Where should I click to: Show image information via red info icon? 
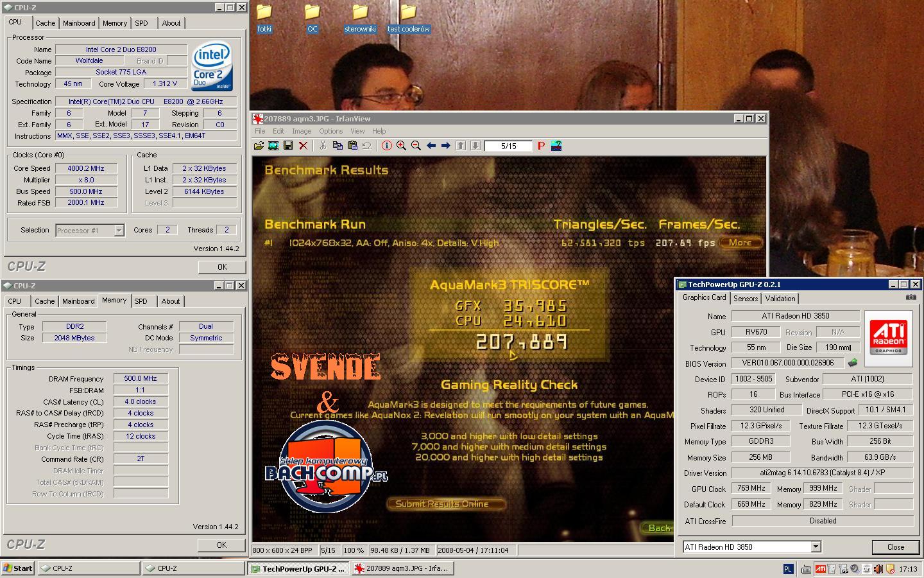[x=386, y=146]
